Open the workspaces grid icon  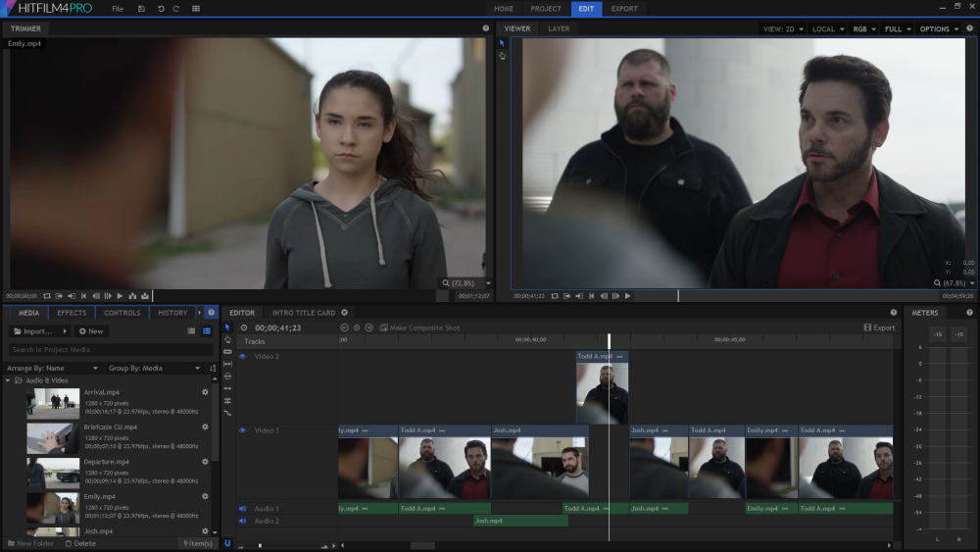[196, 9]
